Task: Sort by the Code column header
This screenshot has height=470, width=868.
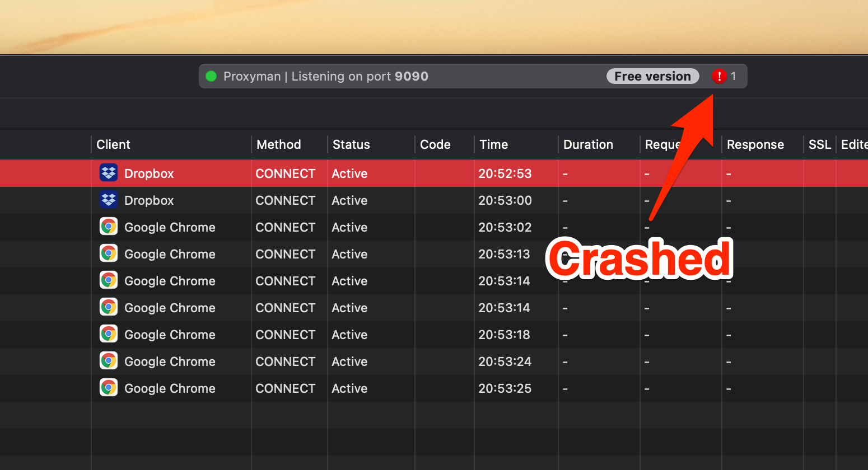Action: pos(435,144)
